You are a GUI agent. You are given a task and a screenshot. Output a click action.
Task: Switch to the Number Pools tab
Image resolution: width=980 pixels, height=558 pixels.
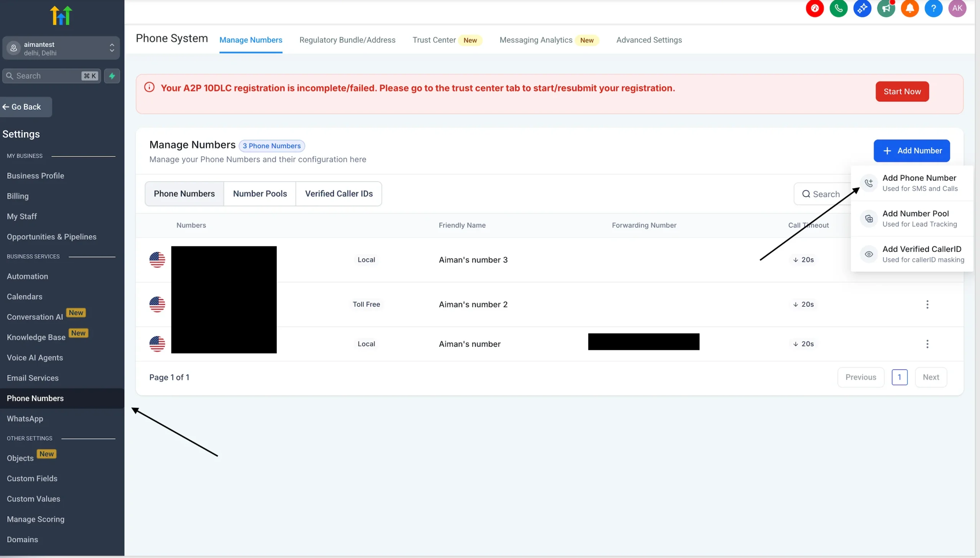(x=260, y=194)
